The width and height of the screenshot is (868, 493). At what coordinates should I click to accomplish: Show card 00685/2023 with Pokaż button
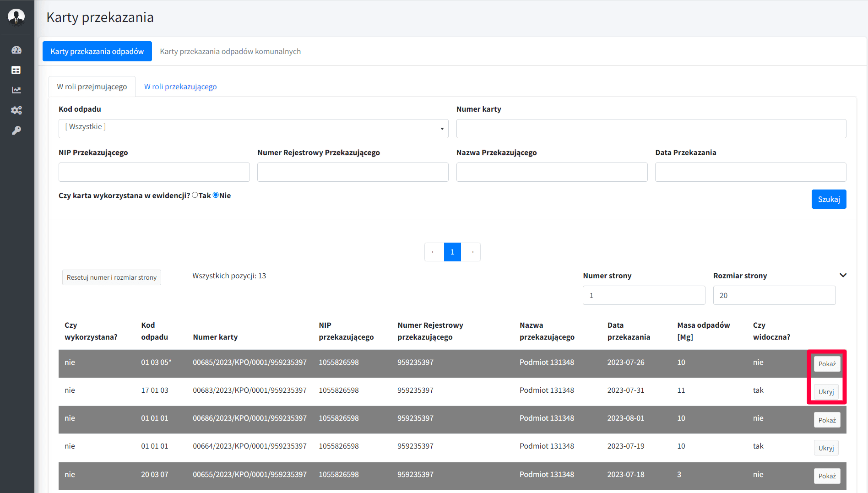827,364
